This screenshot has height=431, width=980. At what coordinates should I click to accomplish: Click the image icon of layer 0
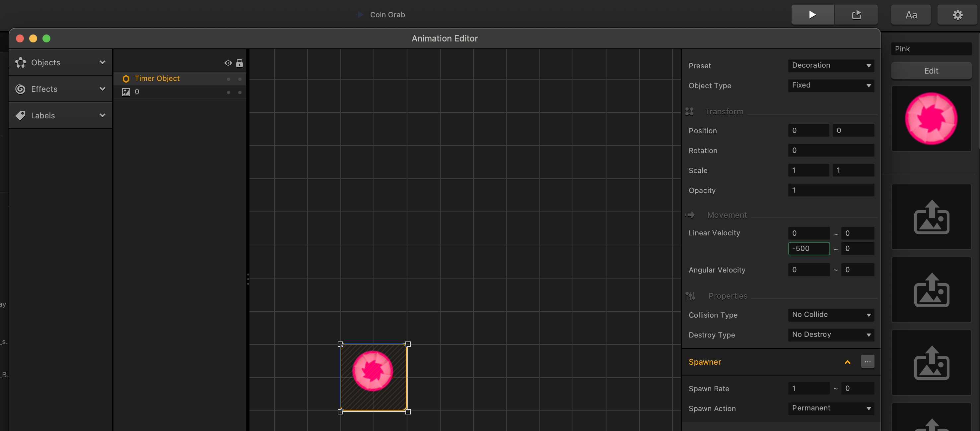pos(126,92)
